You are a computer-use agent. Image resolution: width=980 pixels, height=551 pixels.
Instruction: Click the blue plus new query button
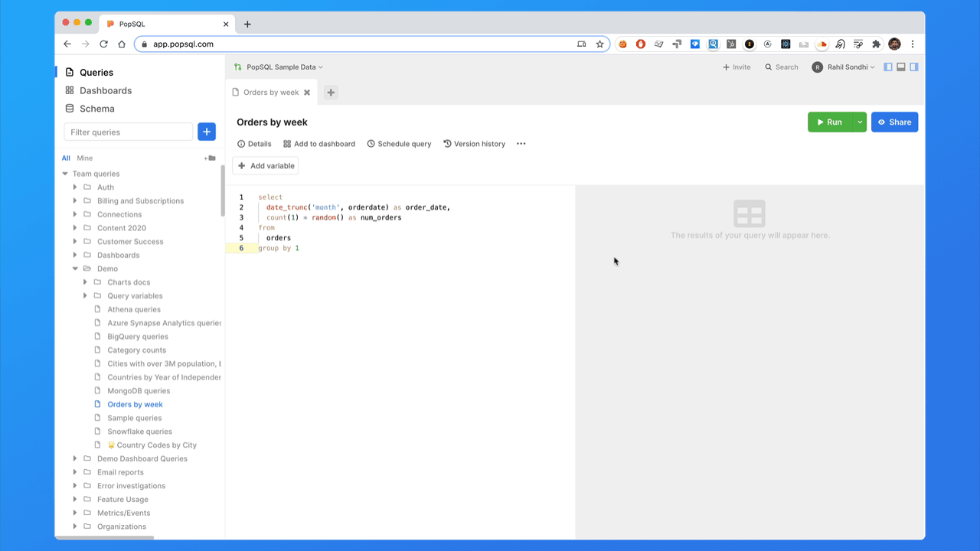(207, 132)
